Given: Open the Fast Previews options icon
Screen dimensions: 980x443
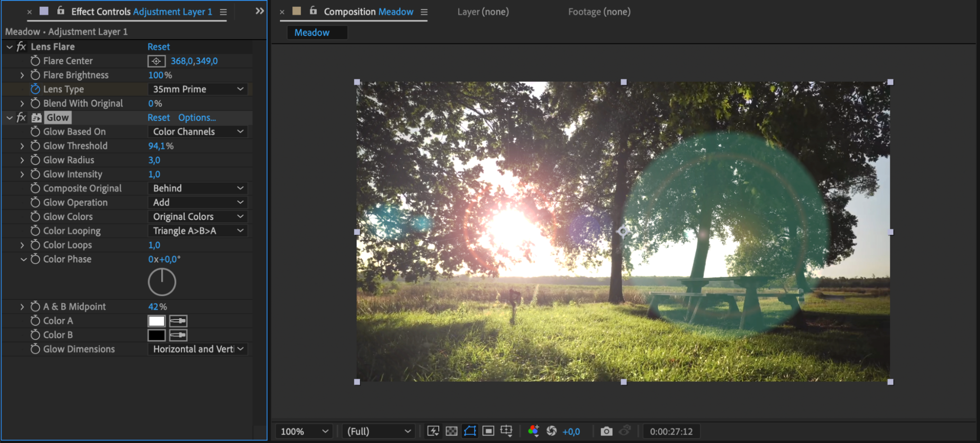Looking at the screenshot, I should tap(433, 431).
